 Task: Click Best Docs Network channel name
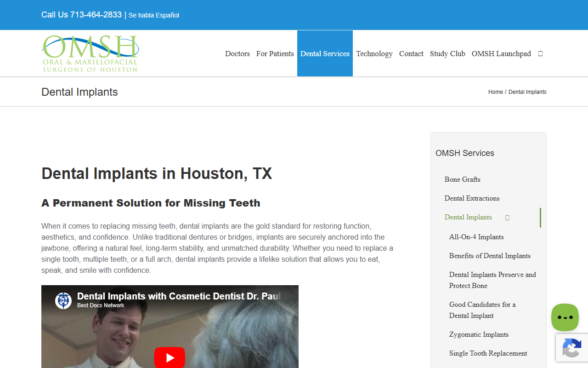(x=101, y=305)
